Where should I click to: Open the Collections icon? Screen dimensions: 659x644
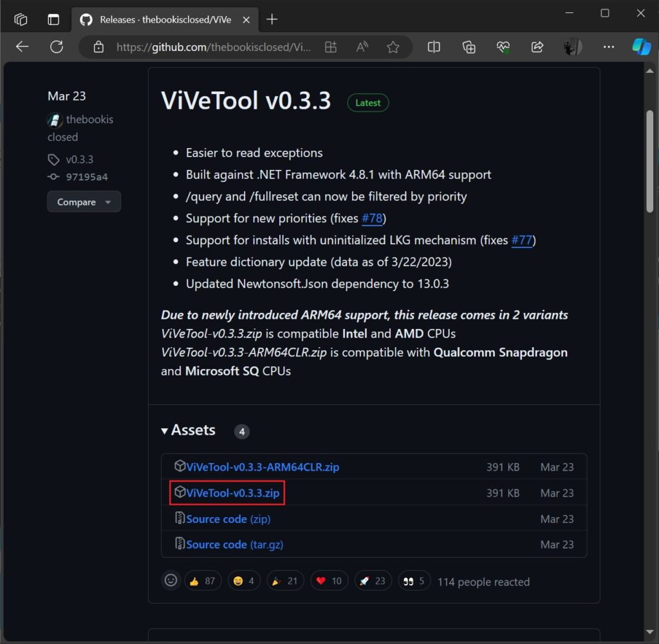[x=468, y=46]
